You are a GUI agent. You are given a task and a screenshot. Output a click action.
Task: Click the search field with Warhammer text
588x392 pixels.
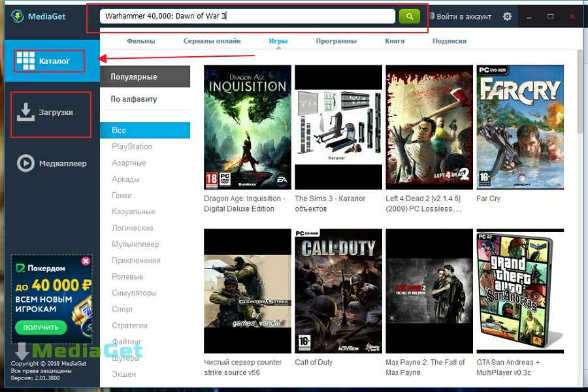point(248,16)
